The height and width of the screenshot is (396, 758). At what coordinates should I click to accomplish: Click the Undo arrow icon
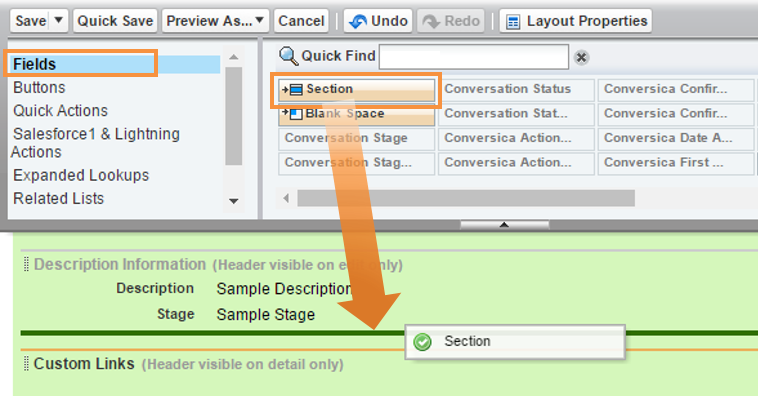pyautogui.click(x=358, y=21)
